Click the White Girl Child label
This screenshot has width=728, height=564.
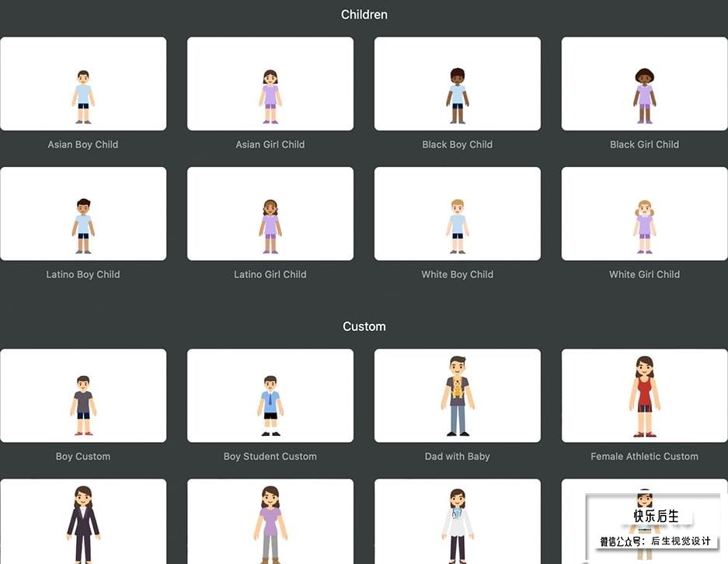(x=644, y=274)
